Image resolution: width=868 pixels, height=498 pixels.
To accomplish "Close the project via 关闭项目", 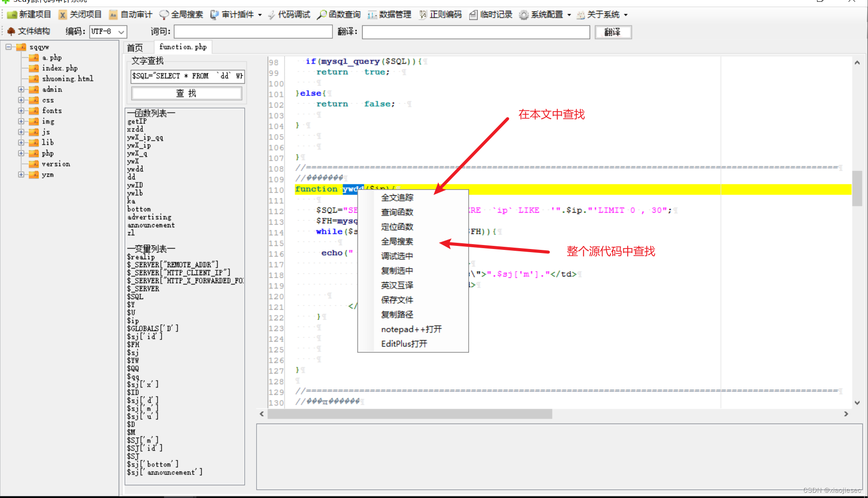I will [80, 14].
